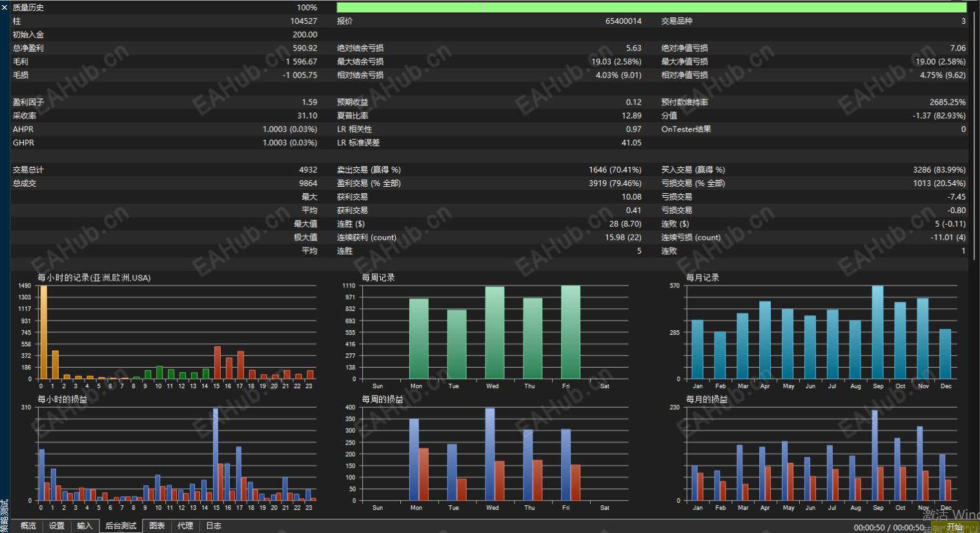Select the -1.37 (82.93%) Z-score value
Image resolution: width=980 pixels, height=533 pixels.
pyautogui.click(x=939, y=116)
